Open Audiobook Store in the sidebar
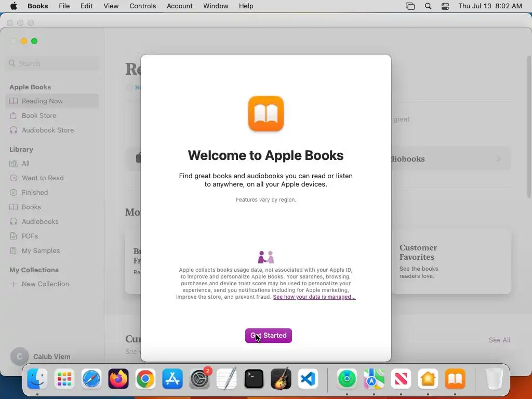 [x=52, y=130]
